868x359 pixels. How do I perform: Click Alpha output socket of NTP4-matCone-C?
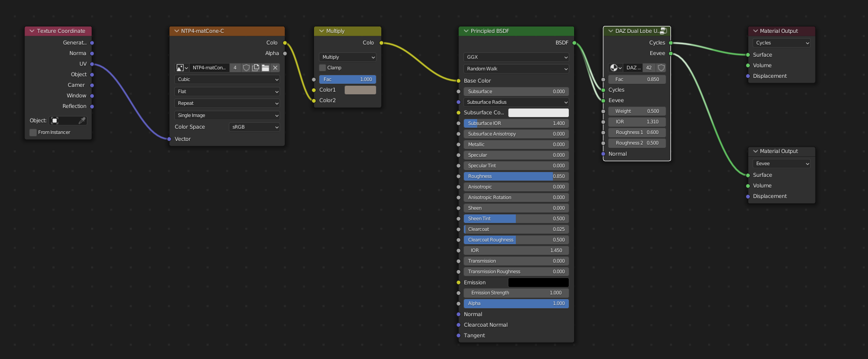pyautogui.click(x=285, y=53)
